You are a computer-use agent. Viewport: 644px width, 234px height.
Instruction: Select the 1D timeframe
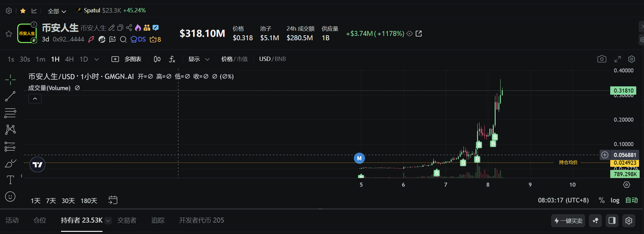pyautogui.click(x=84, y=59)
